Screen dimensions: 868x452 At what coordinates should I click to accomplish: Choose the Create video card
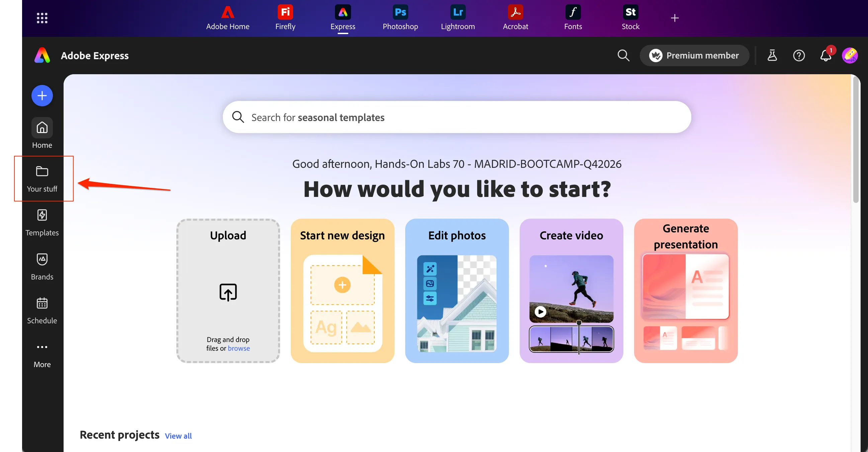[572, 291]
